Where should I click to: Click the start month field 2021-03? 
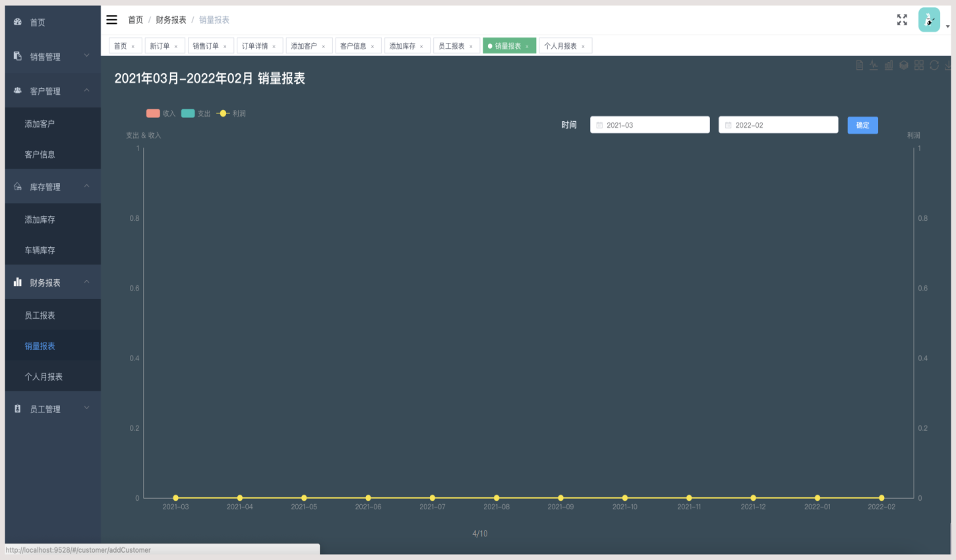coord(649,125)
